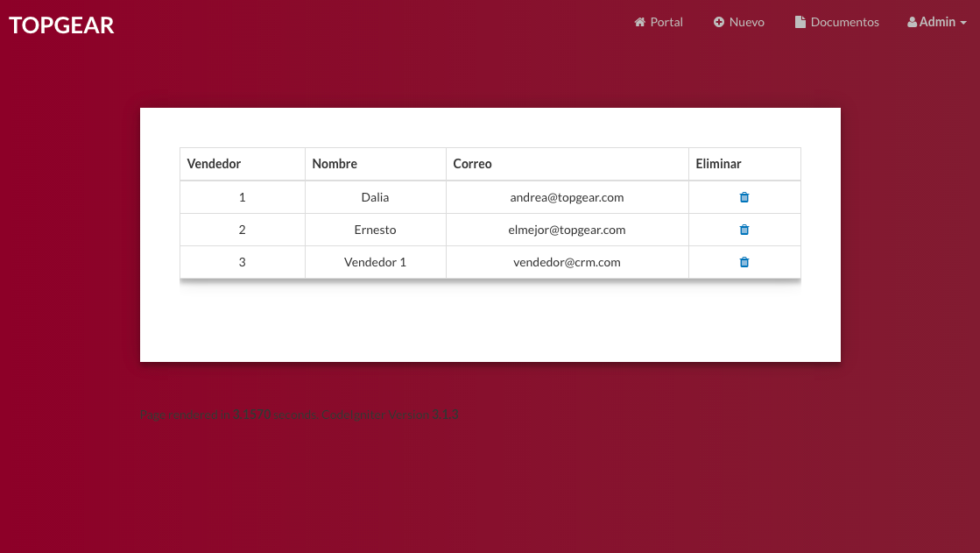
Task: Remove Vendedor 1 with its trash icon
Action: coord(744,262)
